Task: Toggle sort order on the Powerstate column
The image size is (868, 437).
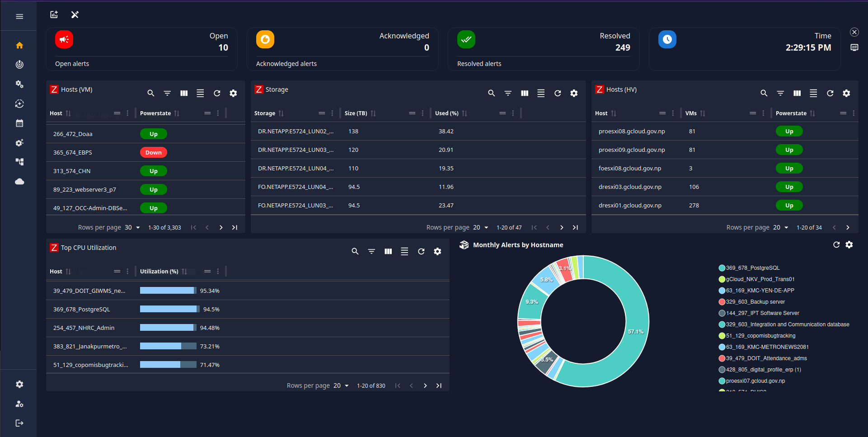Action: [177, 113]
